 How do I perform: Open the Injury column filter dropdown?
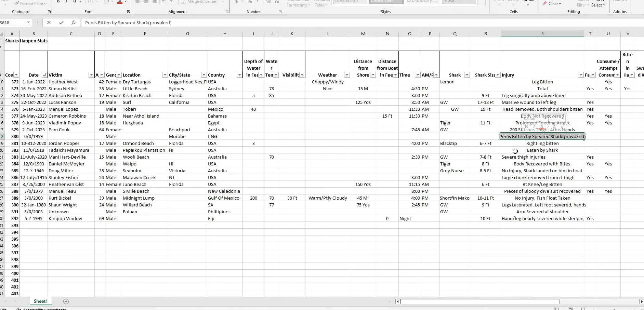(x=580, y=75)
